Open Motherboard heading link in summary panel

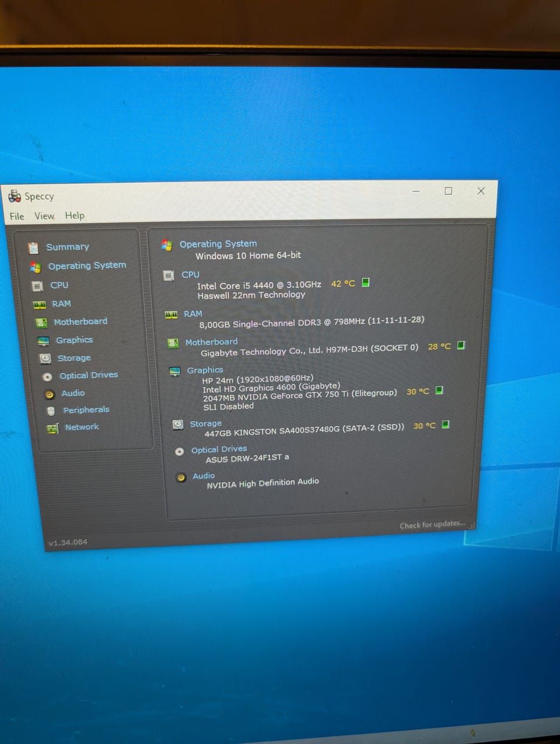click(211, 342)
